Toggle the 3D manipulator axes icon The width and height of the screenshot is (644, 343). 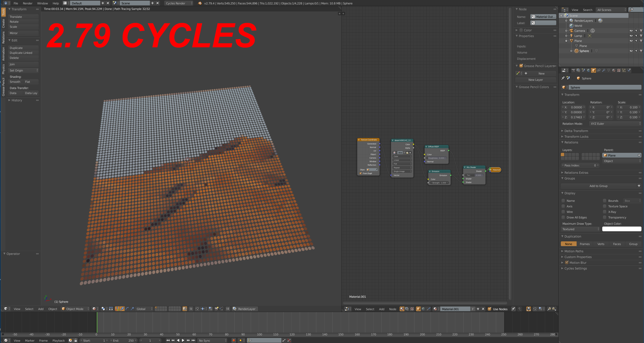pos(117,309)
